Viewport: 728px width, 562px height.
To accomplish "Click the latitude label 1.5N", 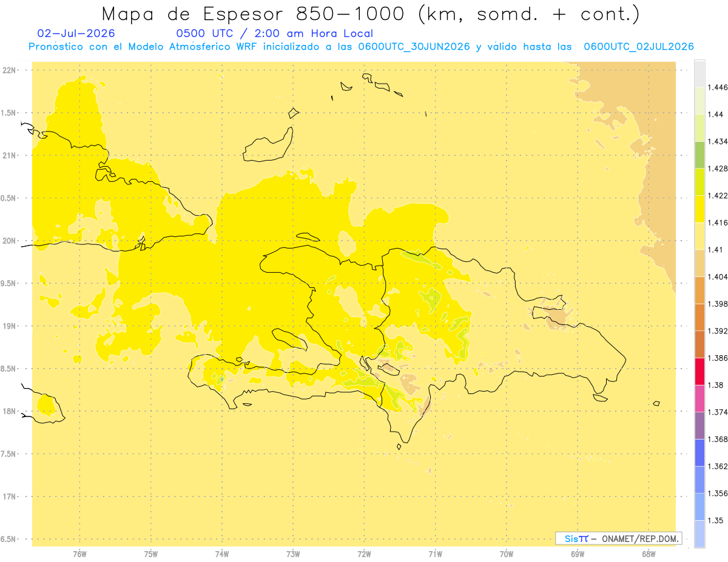I will point(8,113).
